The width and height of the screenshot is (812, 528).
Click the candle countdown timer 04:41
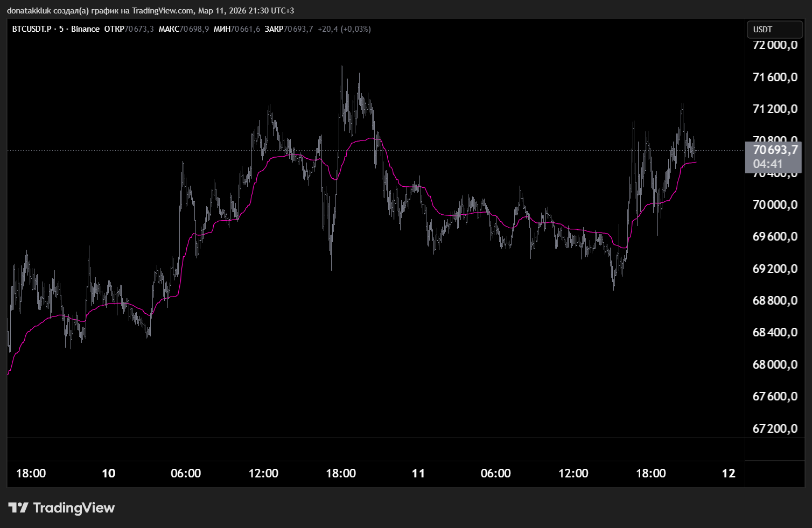[767, 164]
